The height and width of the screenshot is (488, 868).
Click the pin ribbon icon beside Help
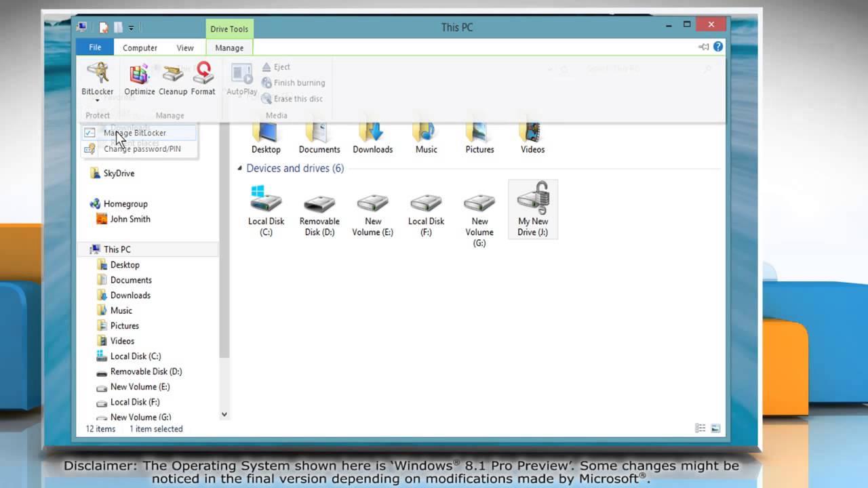tap(703, 47)
